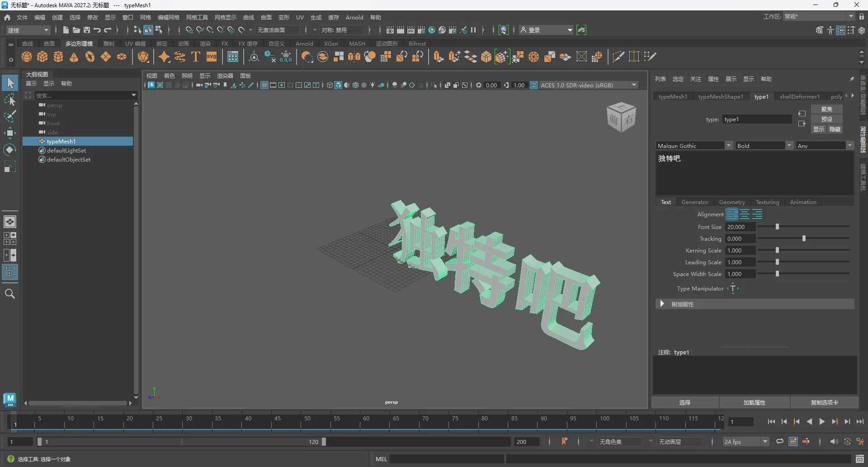
Task: Click the New Scene icon
Action: point(66,30)
